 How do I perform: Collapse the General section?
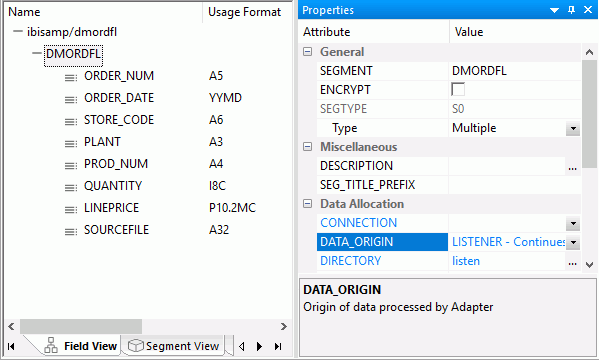point(308,52)
